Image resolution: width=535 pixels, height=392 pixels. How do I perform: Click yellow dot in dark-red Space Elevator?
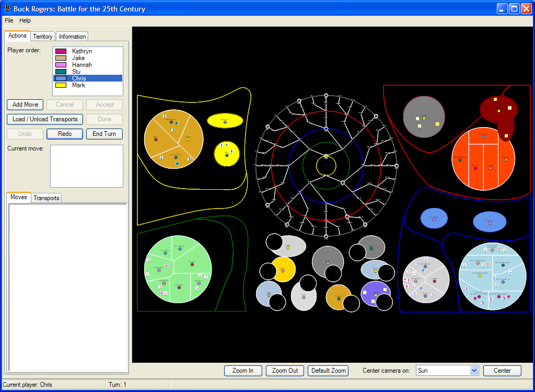tap(499, 111)
